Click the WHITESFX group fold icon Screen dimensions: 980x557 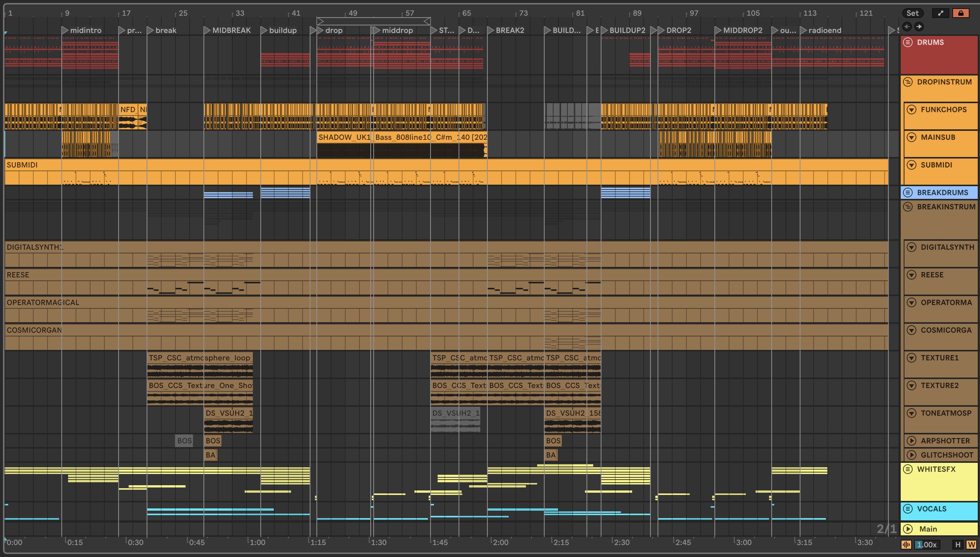908,469
